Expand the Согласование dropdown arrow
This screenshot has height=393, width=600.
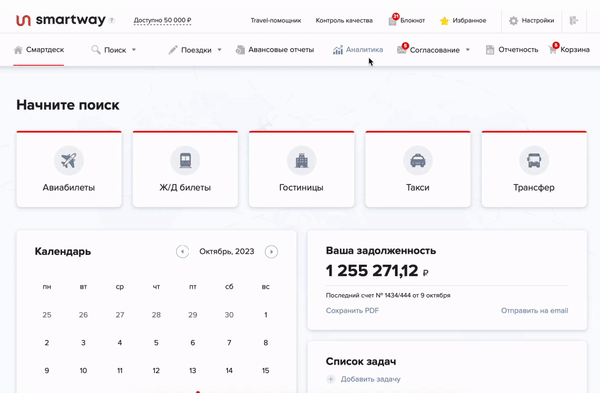pyautogui.click(x=468, y=50)
